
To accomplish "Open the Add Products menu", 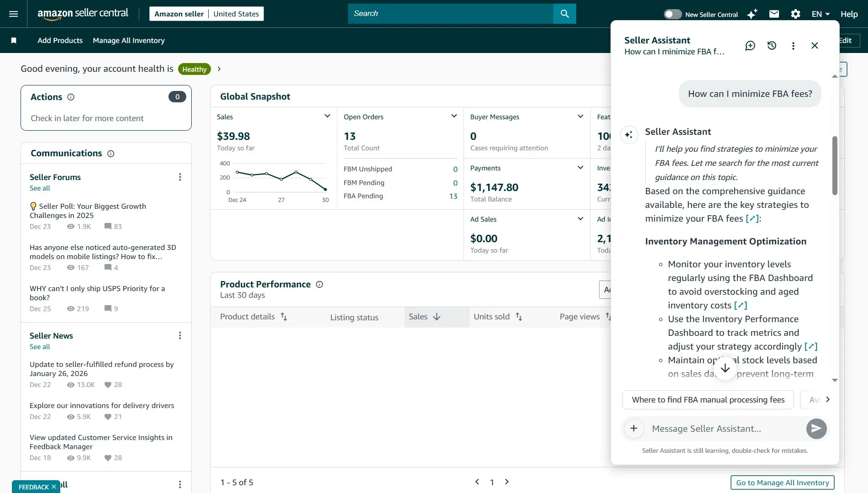I will [x=60, y=40].
